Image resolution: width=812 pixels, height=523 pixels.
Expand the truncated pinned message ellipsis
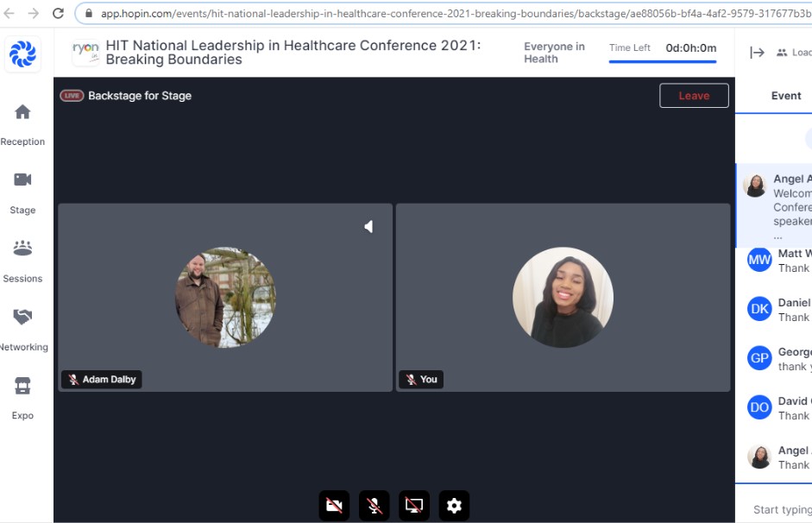click(777, 236)
